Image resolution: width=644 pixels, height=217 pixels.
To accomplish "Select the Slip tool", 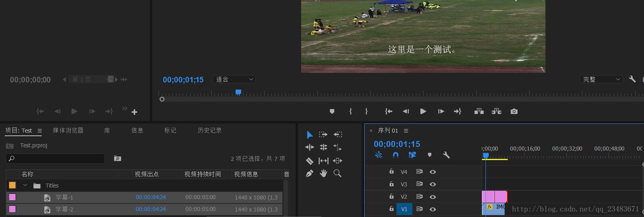I will [x=323, y=161].
